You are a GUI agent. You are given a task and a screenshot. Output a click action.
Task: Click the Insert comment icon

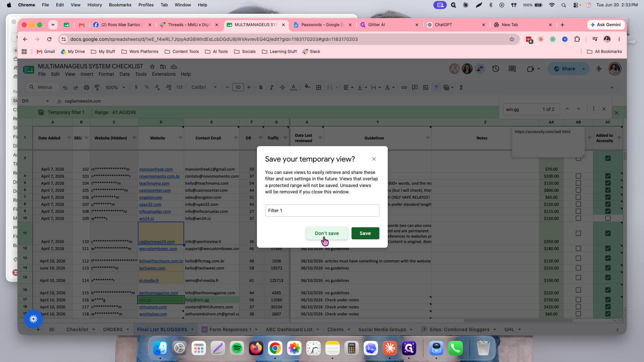pos(415,87)
